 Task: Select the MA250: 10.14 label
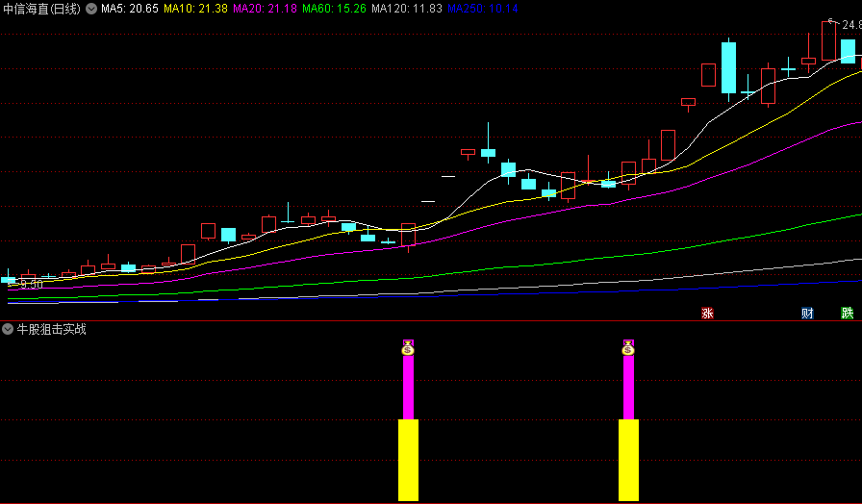coord(483,9)
